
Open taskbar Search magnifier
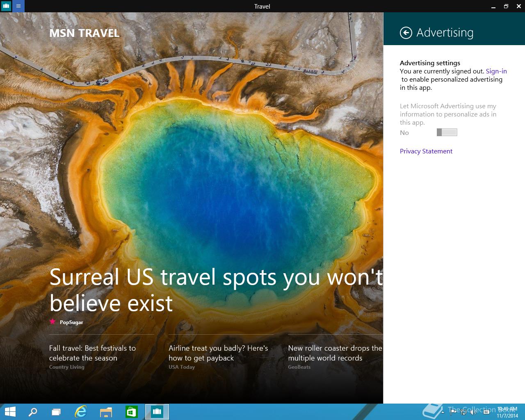click(33, 412)
